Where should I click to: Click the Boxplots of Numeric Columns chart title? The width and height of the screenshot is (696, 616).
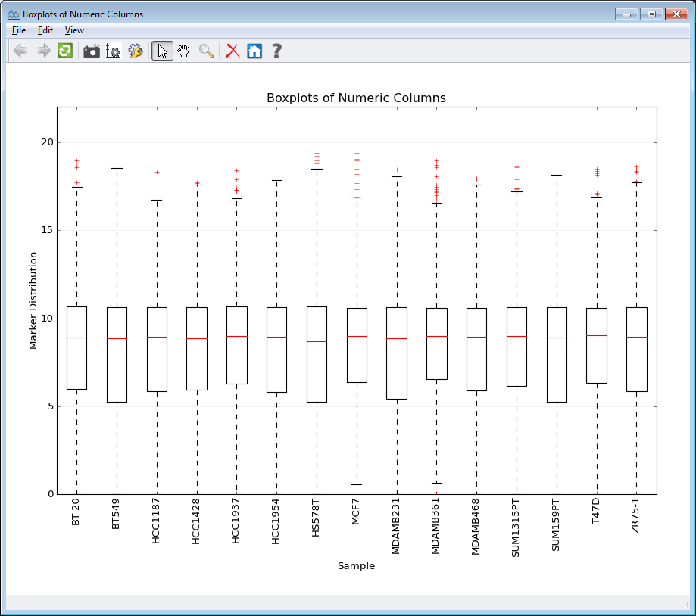(x=356, y=98)
